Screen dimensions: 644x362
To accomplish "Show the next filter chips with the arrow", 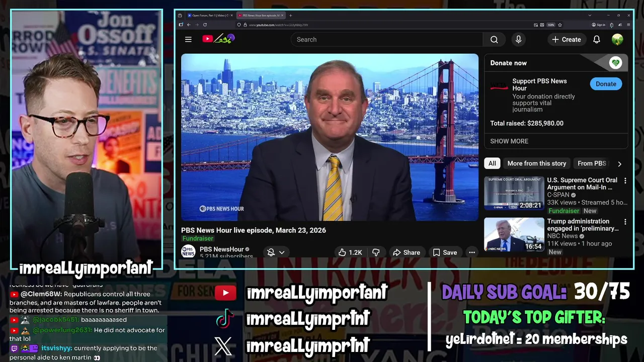I will pyautogui.click(x=619, y=163).
